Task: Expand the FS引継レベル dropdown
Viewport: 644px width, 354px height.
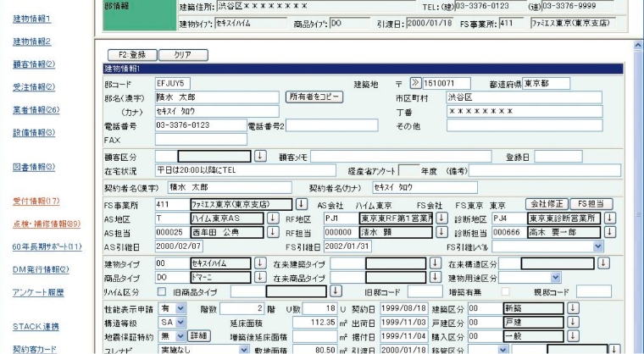Action: click(x=599, y=245)
